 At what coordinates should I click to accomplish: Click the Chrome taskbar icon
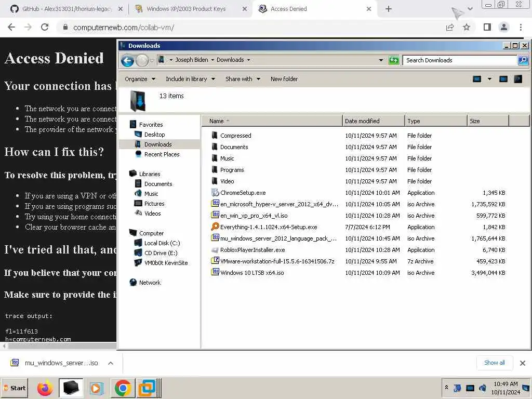tap(123, 388)
